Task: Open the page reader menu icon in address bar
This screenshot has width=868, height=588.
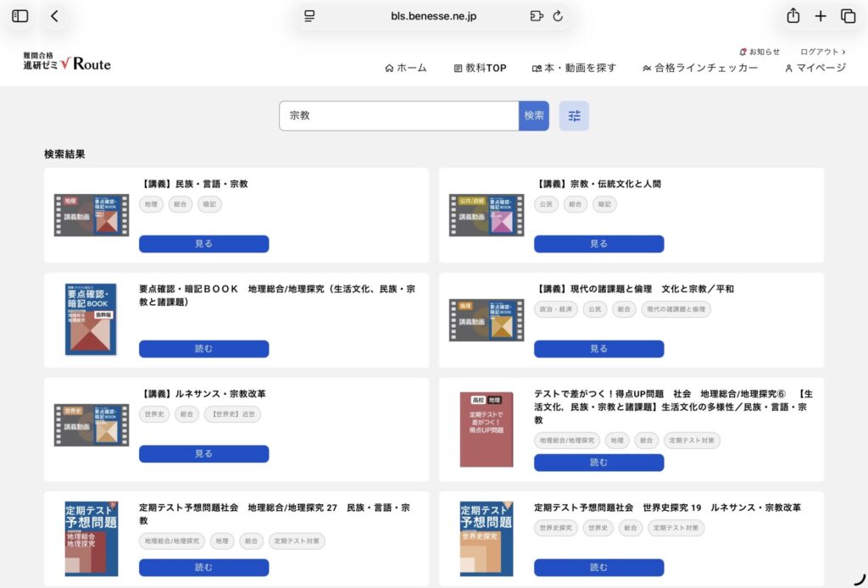Action: [x=309, y=16]
